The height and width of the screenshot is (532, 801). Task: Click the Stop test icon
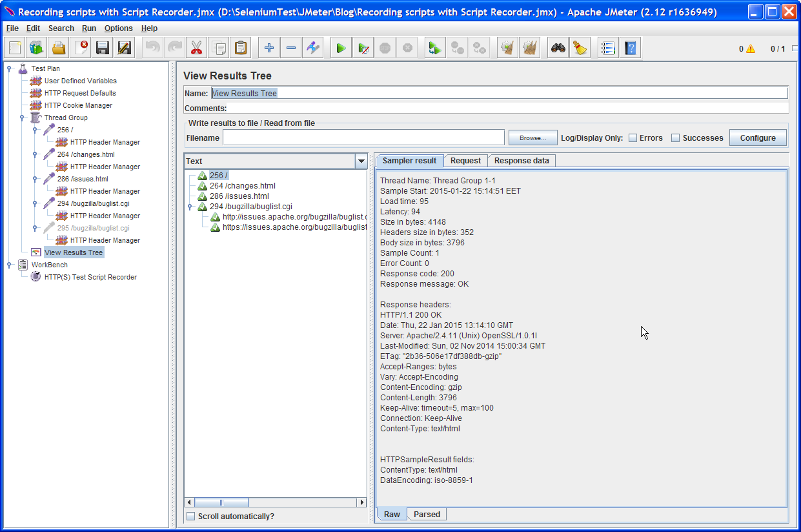pyautogui.click(x=385, y=48)
